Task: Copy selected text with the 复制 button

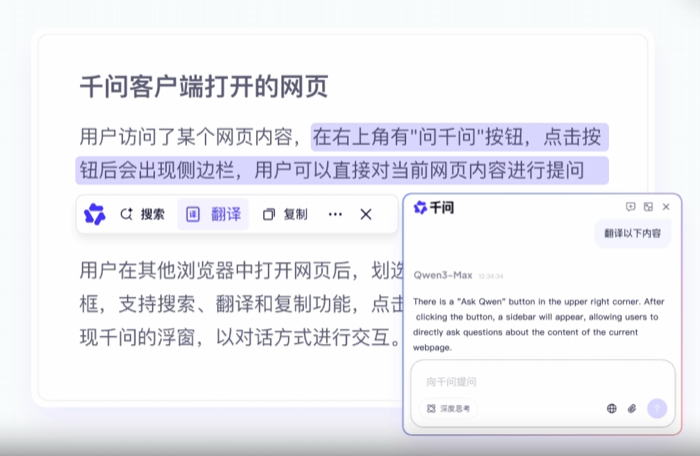Action: [x=285, y=214]
